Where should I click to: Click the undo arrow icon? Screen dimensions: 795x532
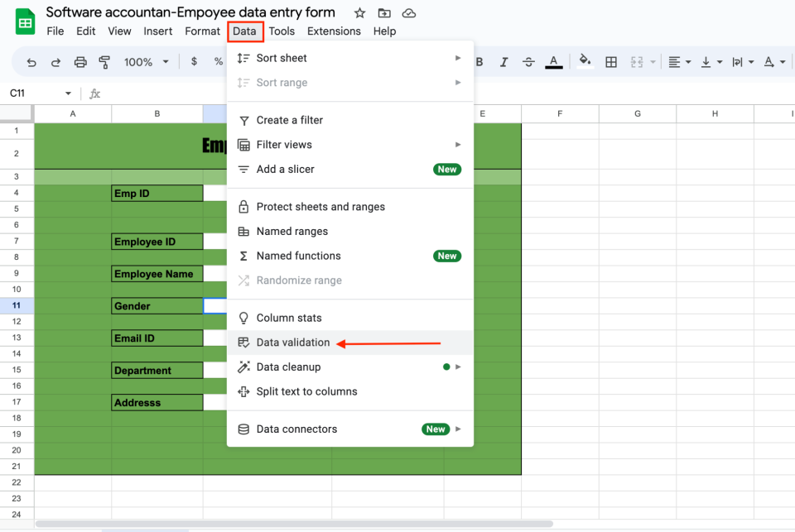pyautogui.click(x=31, y=62)
